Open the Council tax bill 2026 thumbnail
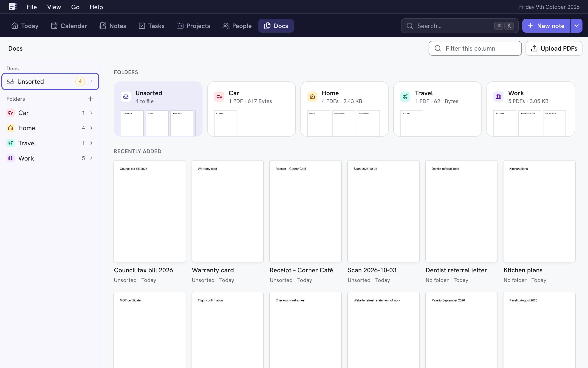This screenshot has width=588, height=368. click(x=150, y=211)
